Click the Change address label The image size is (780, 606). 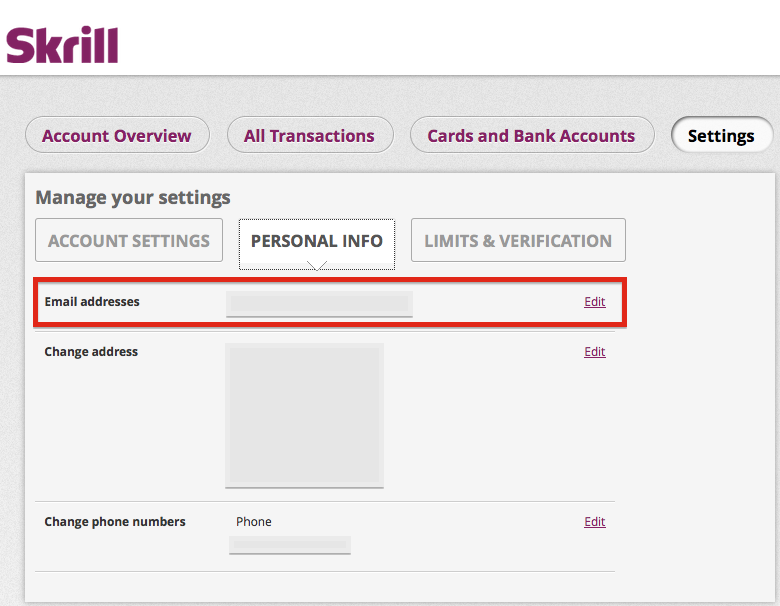(x=91, y=352)
